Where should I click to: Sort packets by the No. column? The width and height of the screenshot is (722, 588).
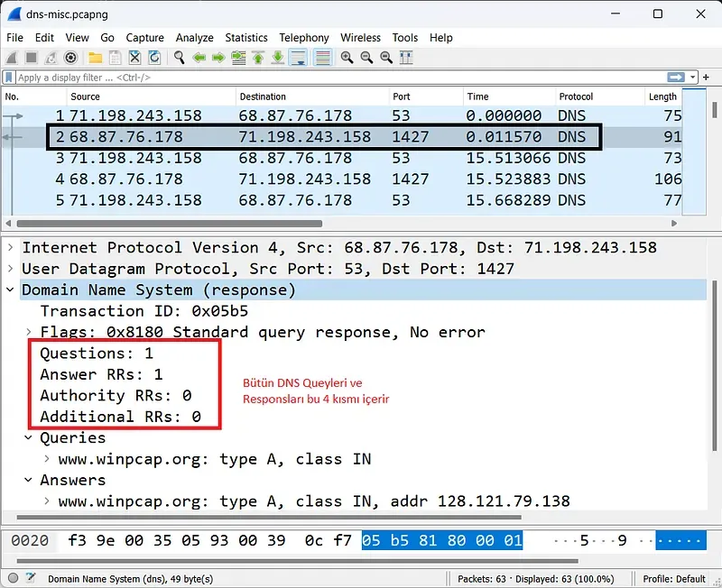pyautogui.click(x=34, y=96)
